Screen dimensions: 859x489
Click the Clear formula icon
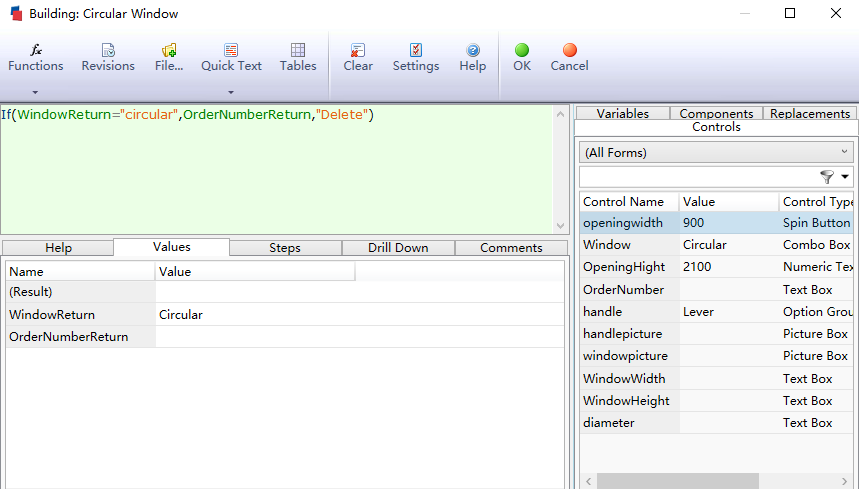point(358,50)
